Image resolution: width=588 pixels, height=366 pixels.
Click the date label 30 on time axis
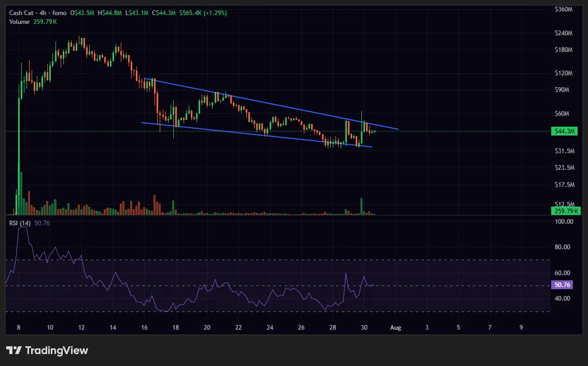tap(364, 328)
